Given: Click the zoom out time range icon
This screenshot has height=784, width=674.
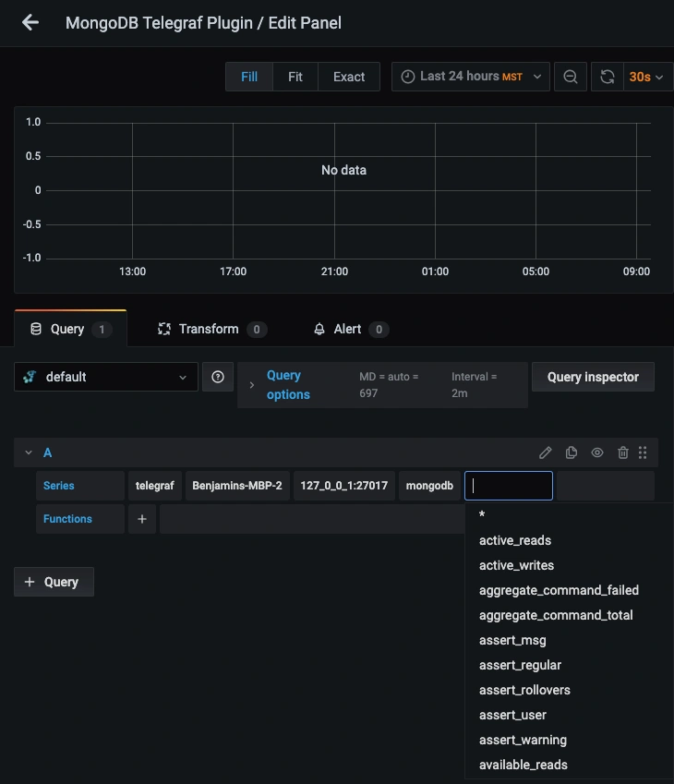Looking at the screenshot, I should coord(571,77).
